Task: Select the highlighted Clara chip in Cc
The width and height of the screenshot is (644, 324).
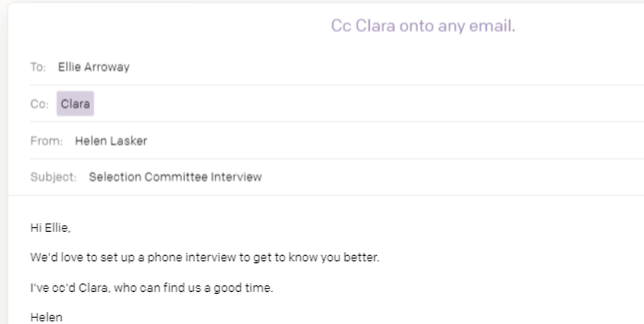Action: pyautogui.click(x=75, y=104)
